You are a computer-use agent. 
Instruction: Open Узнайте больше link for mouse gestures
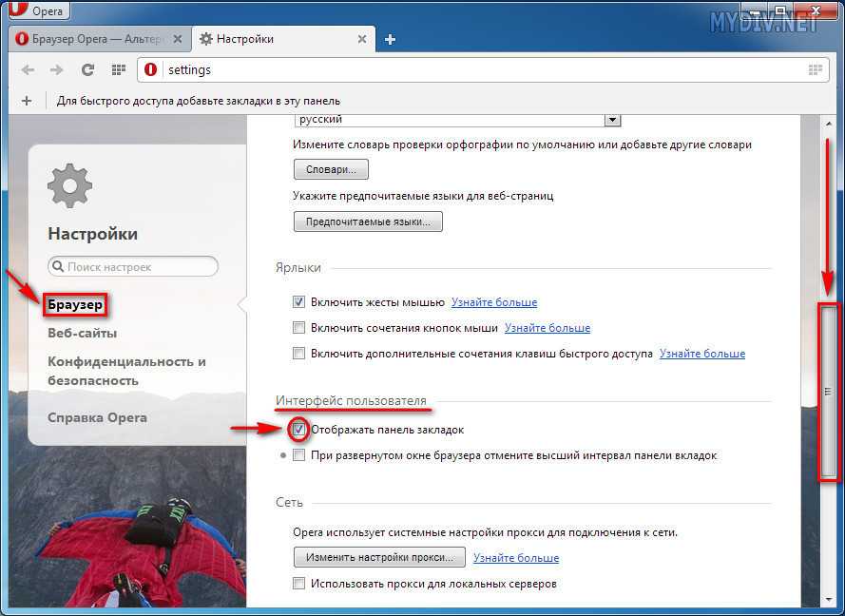[x=494, y=302]
